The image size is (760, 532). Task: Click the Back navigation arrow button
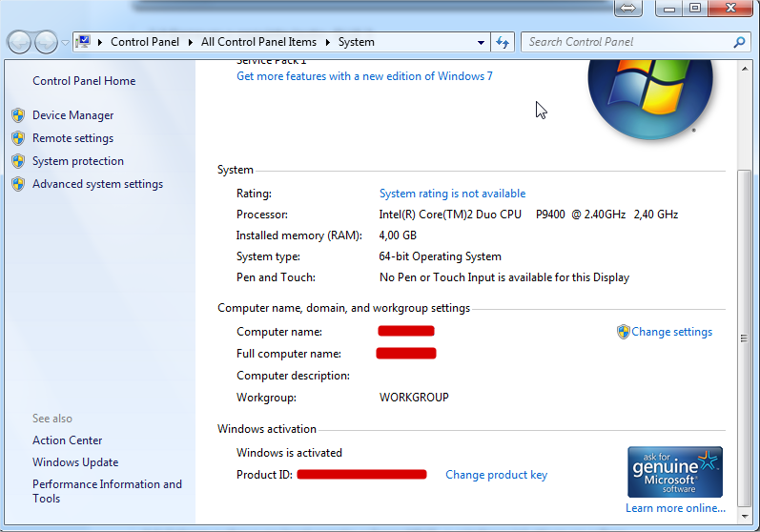click(19, 42)
